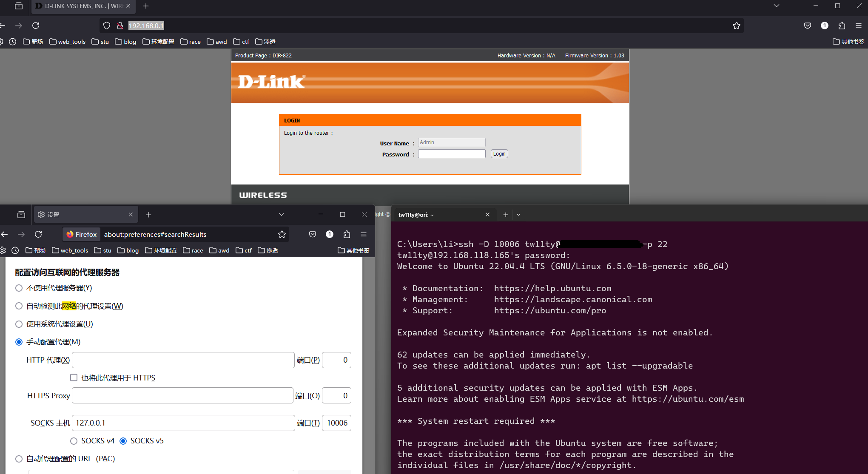Click the router Password input field
Screen dimensions: 868x474
[x=451, y=154]
